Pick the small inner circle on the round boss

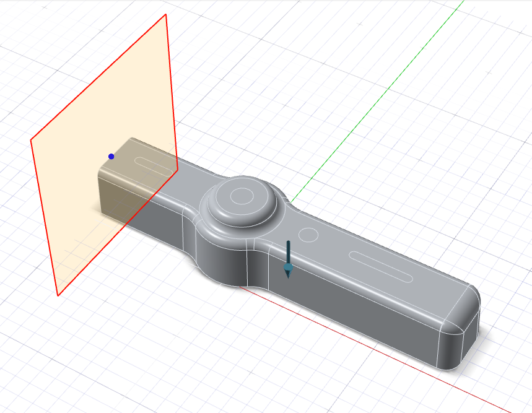(x=241, y=196)
